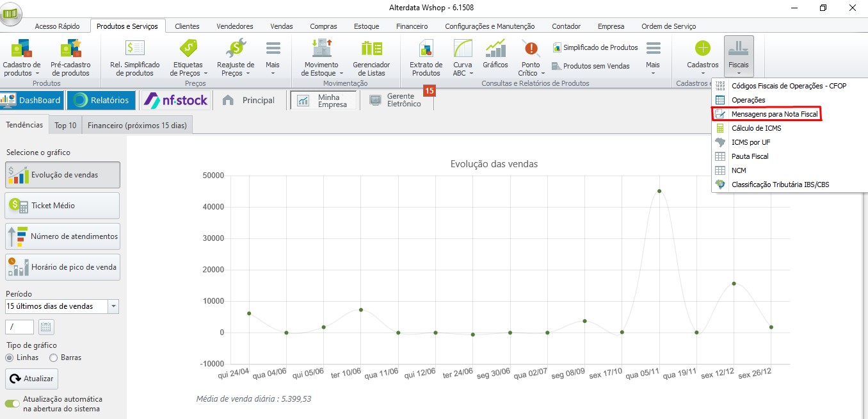
Task: Select the Linhas chart type
Action: [10, 357]
